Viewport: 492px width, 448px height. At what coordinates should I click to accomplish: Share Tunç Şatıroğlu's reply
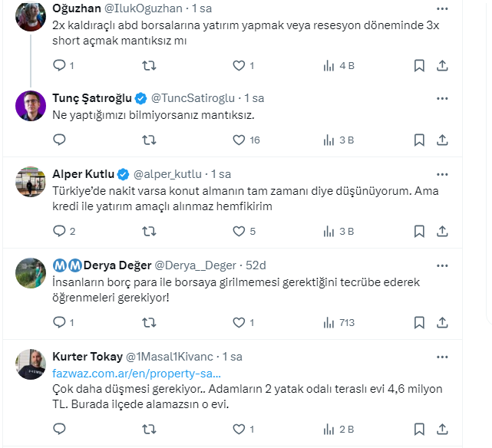pyautogui.click(x=442, y=140)
